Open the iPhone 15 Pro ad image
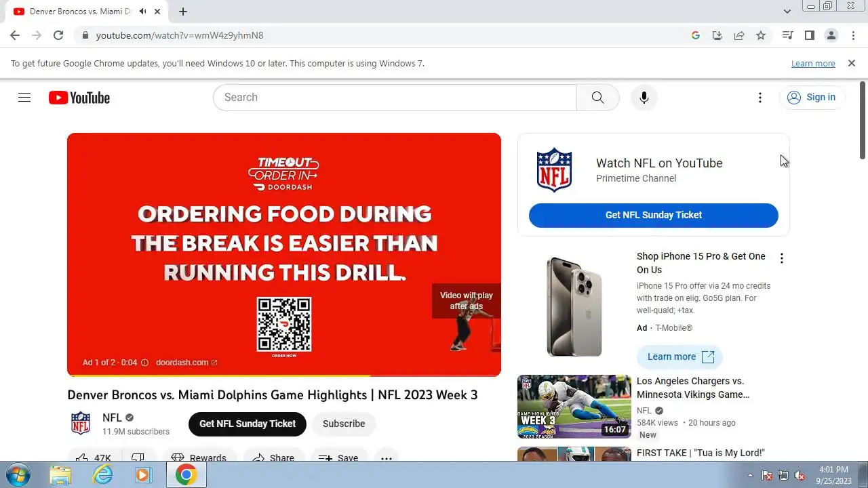This screenshot has width=868, height=488. tap(574, 307)
